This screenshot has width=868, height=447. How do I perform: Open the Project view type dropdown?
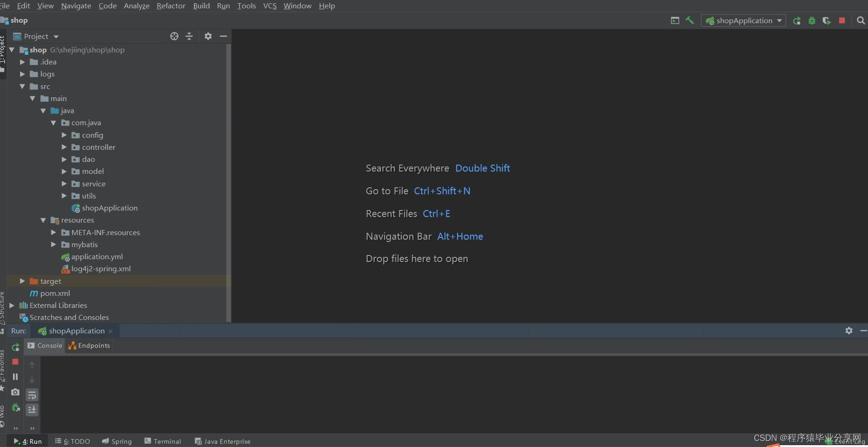tap(36, 36)
